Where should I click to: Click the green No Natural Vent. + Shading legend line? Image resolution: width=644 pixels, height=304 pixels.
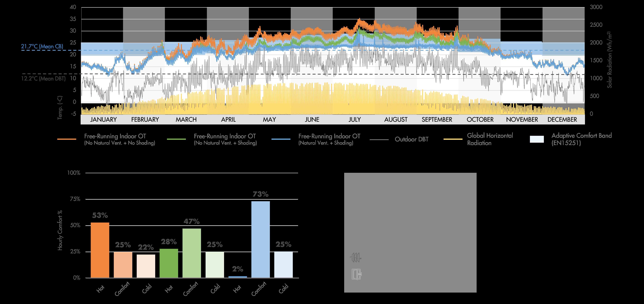tap(176, 139)
